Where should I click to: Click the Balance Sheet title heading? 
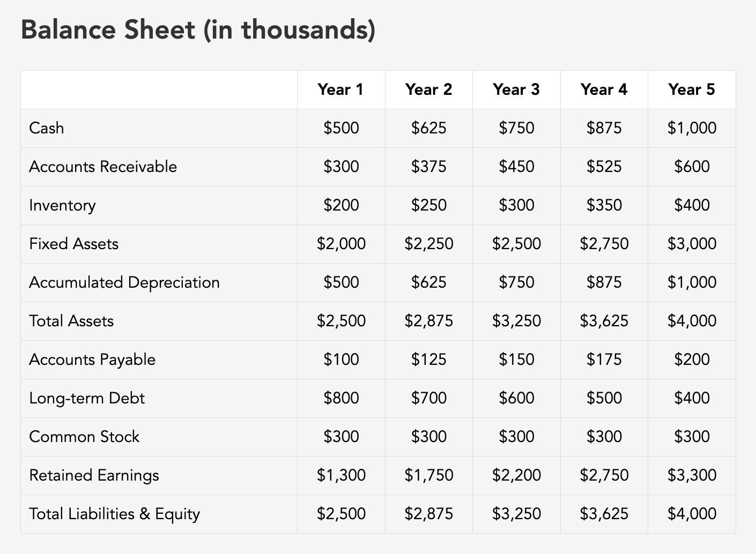(x=198, y=30)
